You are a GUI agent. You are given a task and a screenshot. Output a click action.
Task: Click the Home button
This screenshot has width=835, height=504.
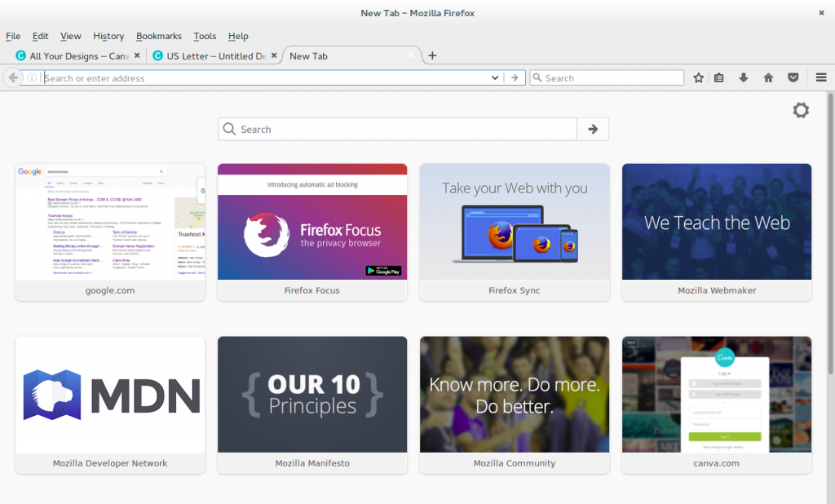pyautogui.click(x=768, y=77)
